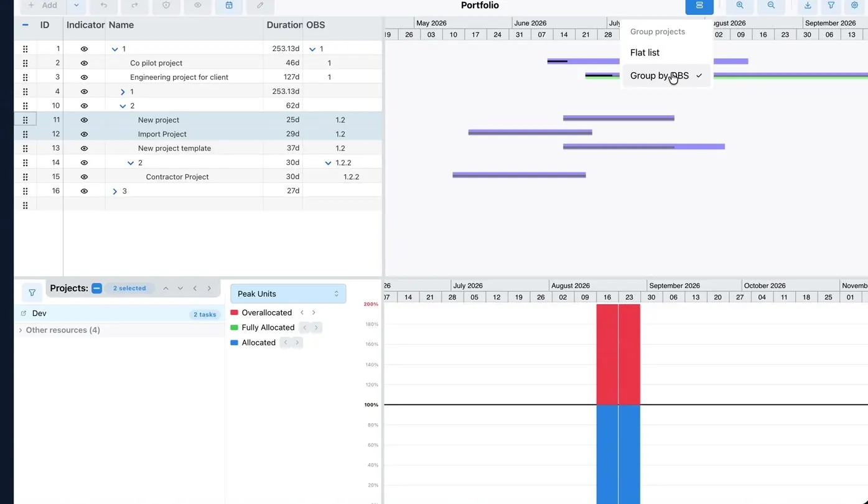Viewport: 868px width, 504px height.
Task: Expand group 3 in row 16
Action: click(x=114, y=192)
